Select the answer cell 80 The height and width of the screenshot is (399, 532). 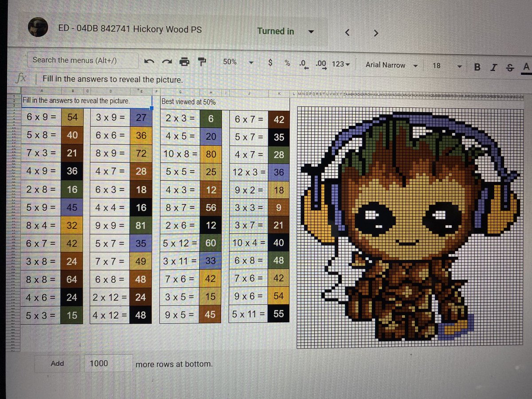(x=211, y=154)
